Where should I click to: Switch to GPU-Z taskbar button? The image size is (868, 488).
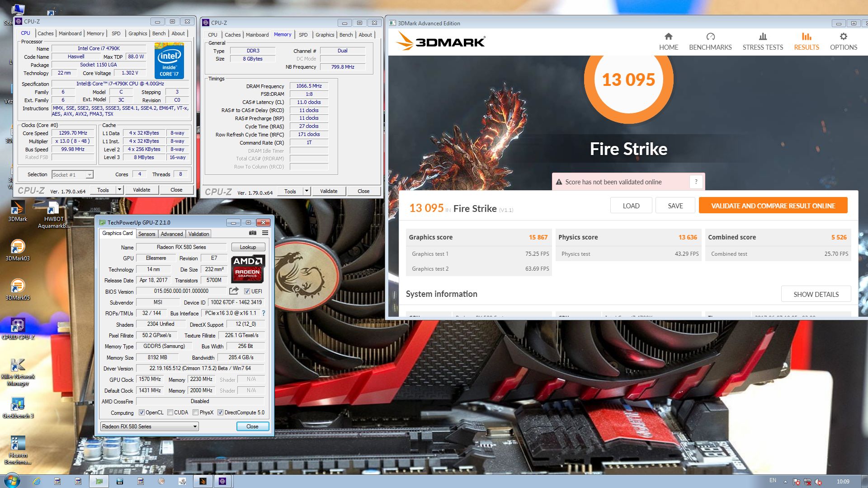99,481
